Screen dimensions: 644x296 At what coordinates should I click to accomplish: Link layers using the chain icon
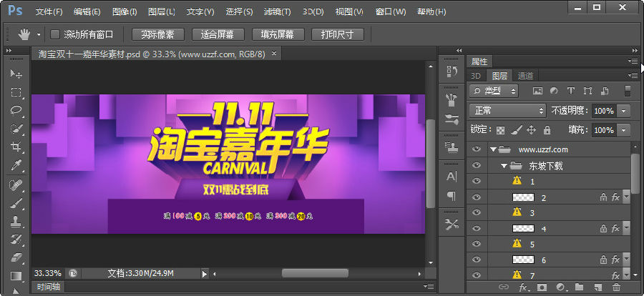tap(504, 287)
